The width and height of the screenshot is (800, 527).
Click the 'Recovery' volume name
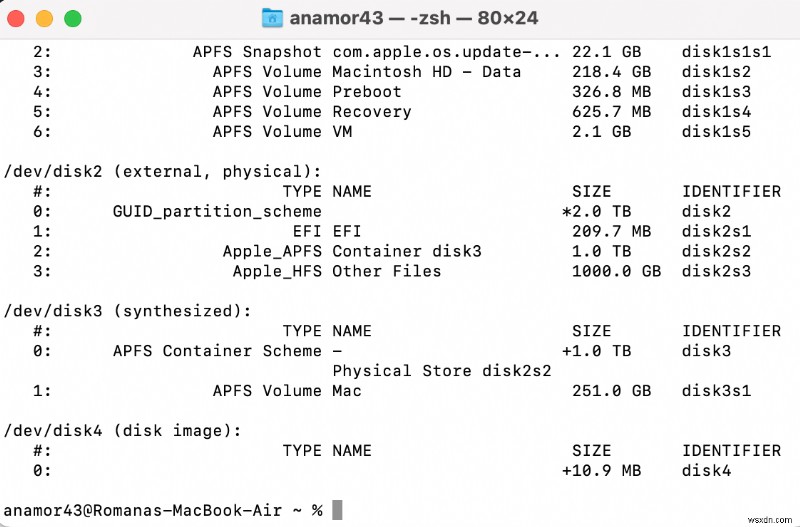tap(371, 111)
